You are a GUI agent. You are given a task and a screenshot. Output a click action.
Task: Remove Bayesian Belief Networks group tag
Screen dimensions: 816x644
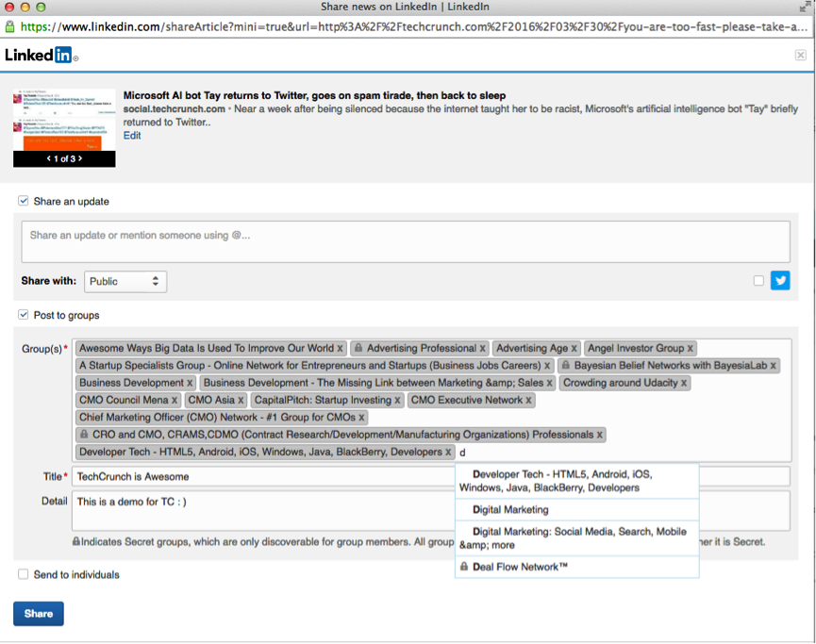pyautogui.click(x=774, y=366)
